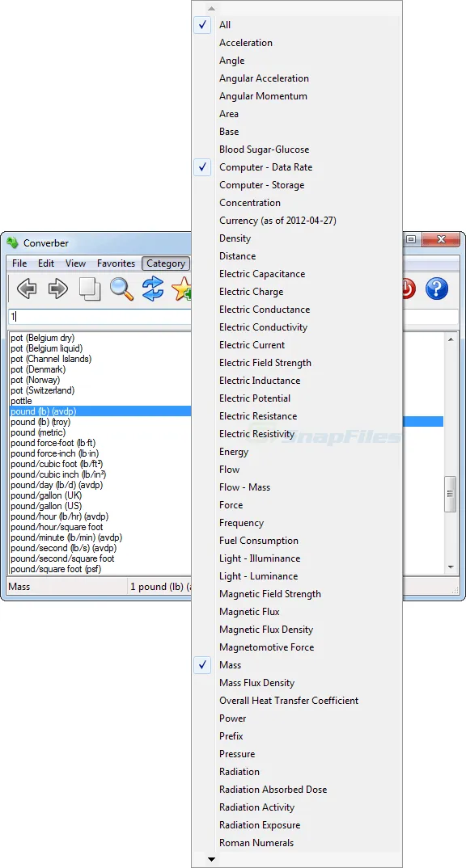
Task: Pick the Distance category
Action: pyautogui.click(x=297, y=256)
